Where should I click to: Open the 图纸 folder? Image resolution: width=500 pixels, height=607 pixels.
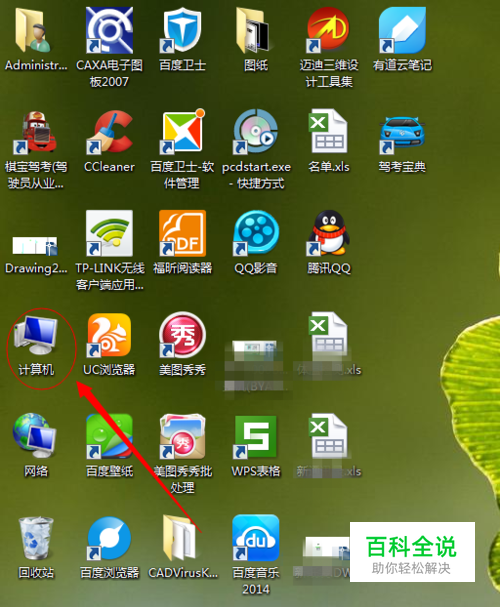coord(255,30)
